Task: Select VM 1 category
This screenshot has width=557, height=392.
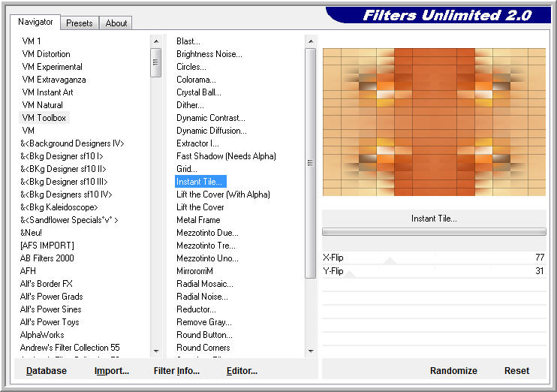Action: click(32, 41)
